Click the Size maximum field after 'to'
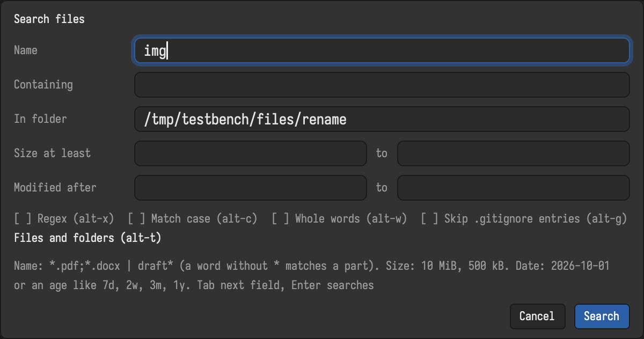The height and width of the screenshot is (339, 644). 513,153
